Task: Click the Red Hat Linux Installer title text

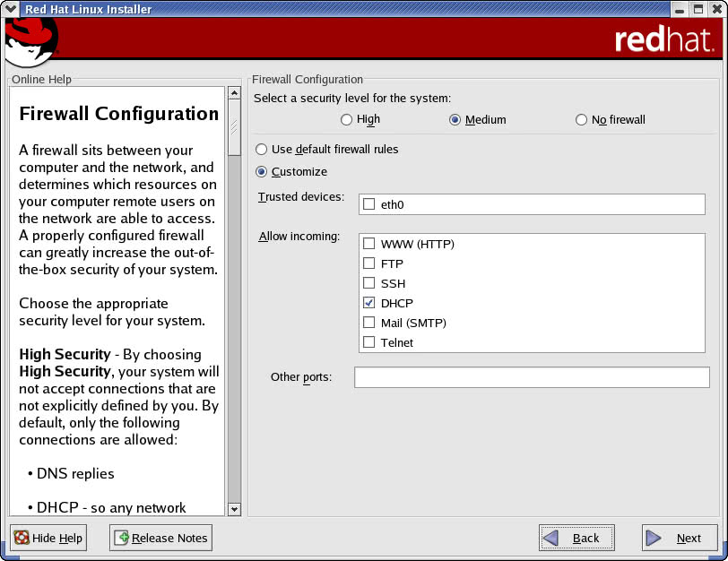Action: pyautogui.click(x=88, y=9)
